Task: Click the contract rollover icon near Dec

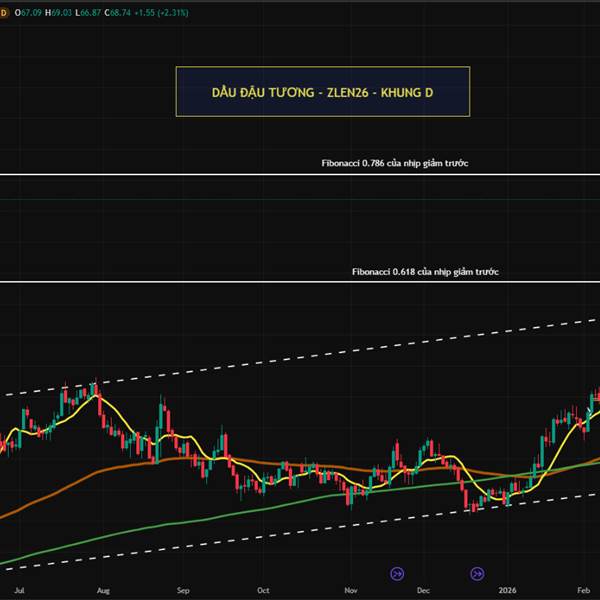Action: click(x=397, y=574)
